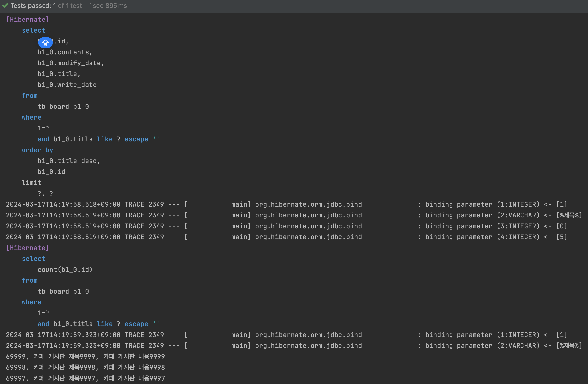Image resolution: width=588 pixels, height=384 pixels.
Task: Click the '?, ?' limit placeholders line
Action: coord(45,193)
